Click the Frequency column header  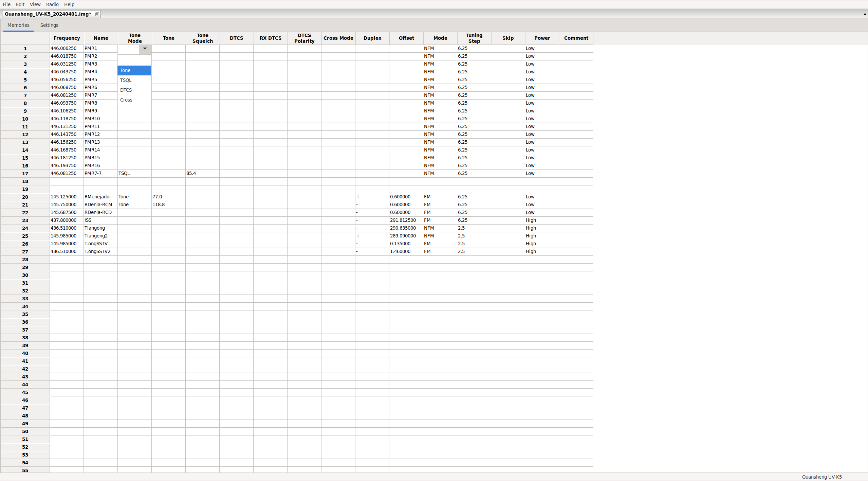(x=67, y=38)
